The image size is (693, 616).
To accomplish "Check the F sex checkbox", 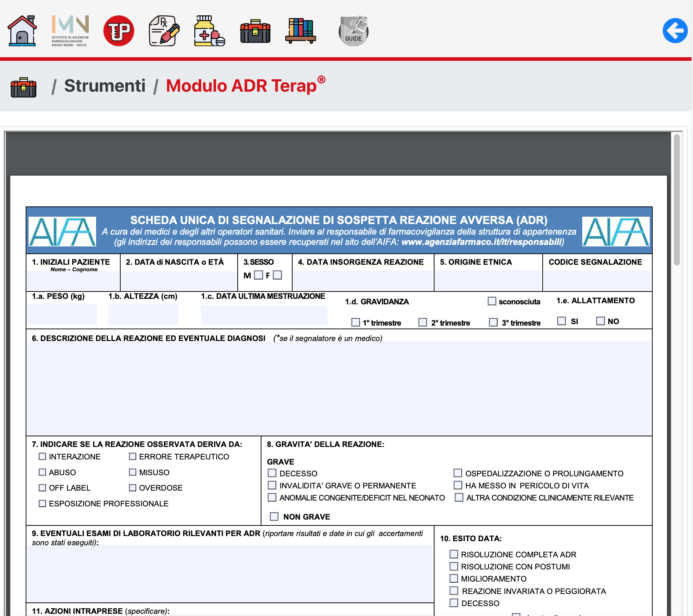I will click(278, 275).
